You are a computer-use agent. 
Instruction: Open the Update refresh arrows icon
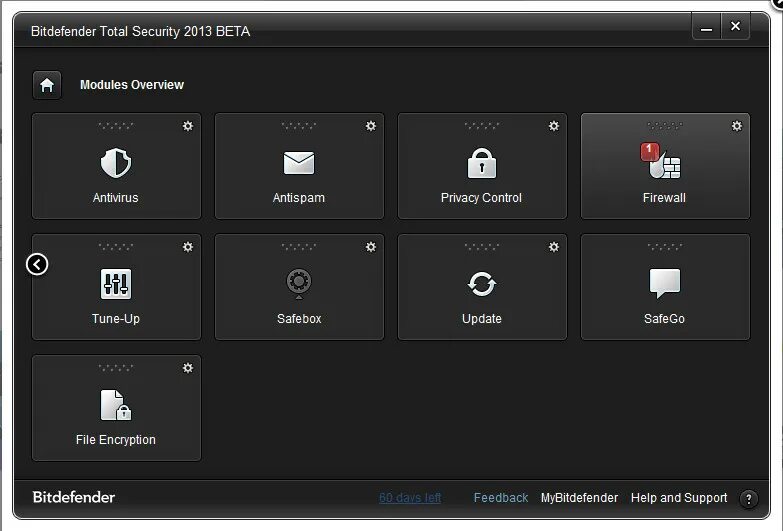click(x=481, y=284)
